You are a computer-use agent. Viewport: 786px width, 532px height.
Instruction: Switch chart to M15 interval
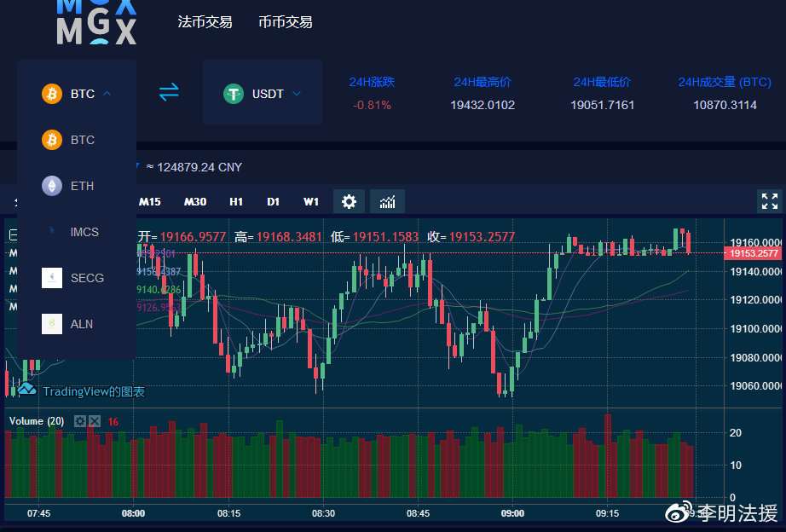pos(150,202)
